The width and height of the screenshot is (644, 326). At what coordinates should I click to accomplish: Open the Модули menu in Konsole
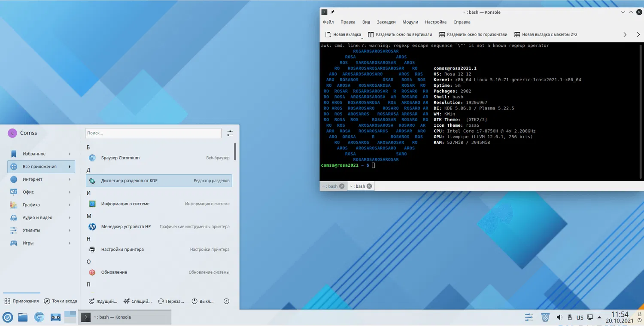point(410,22)
